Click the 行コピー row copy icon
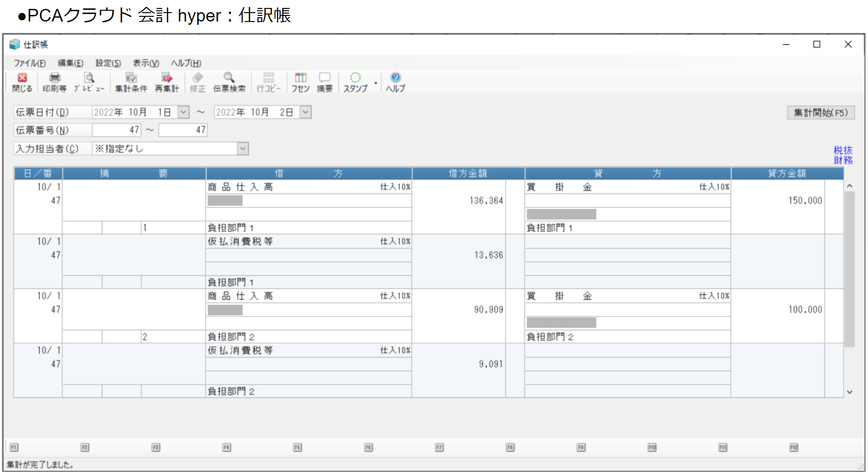The height and width of the screenshot is (474, 868). [269, 82]
